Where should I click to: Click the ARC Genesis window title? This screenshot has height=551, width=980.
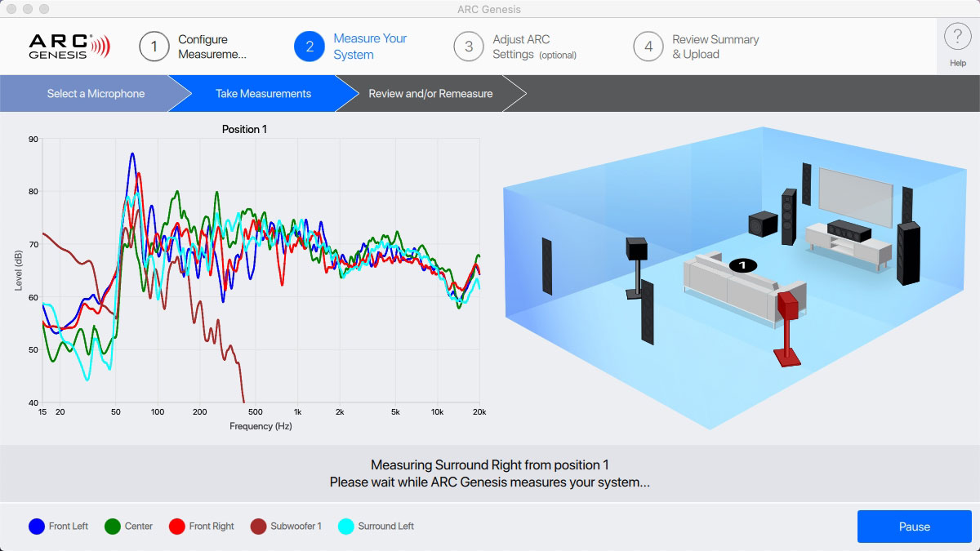coord(490,9)
